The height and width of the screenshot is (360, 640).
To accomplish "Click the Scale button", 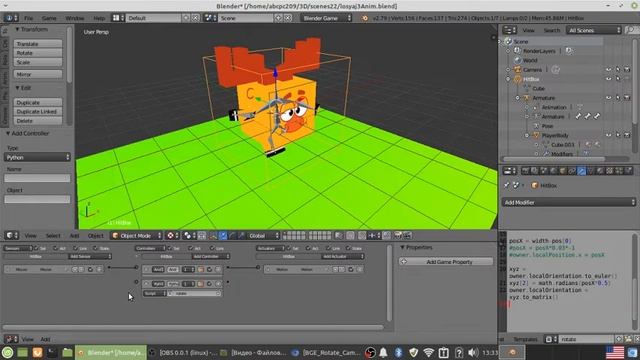I will click(x=38, y=62).
